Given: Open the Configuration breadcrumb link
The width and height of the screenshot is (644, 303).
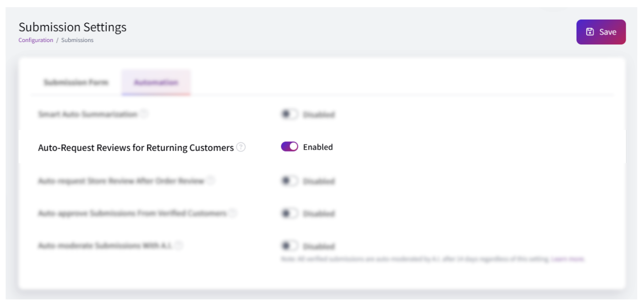Looking at the screenshot, I should click(x=35, y=40).
